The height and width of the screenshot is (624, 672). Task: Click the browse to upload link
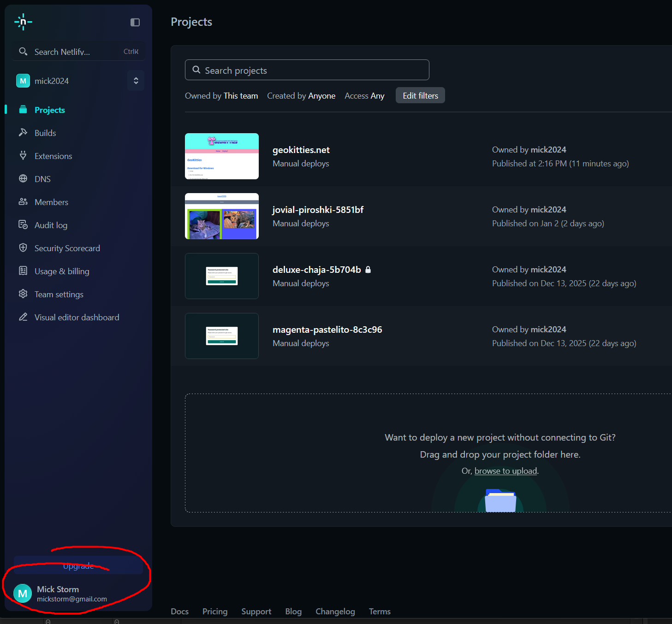click(505, 471)
